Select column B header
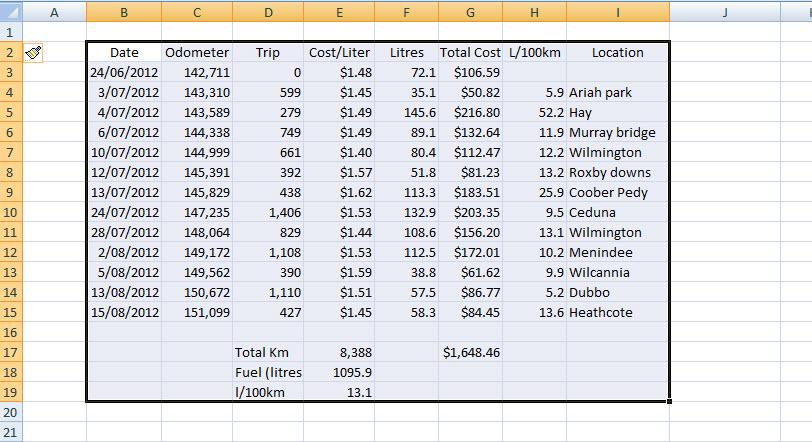Image resolution: width=812 pixels, height=442 pixels. pyautogui.click(x=124, y=12)
